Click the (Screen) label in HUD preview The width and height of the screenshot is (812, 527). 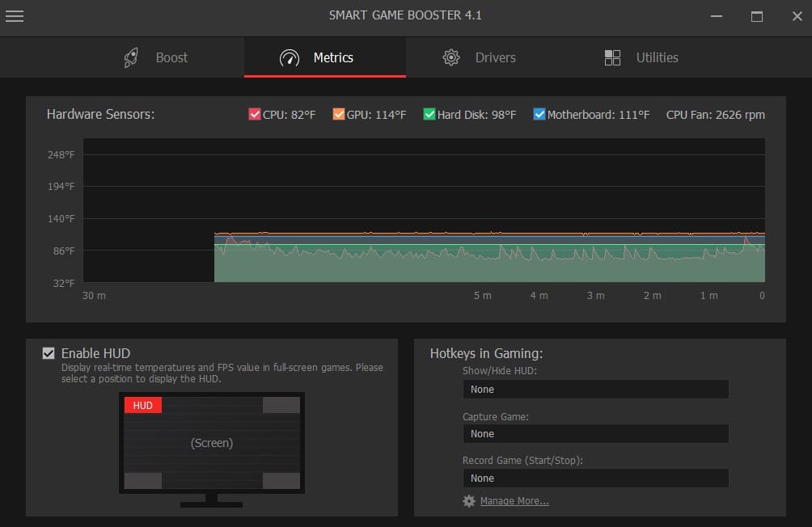tap(212, 443)
